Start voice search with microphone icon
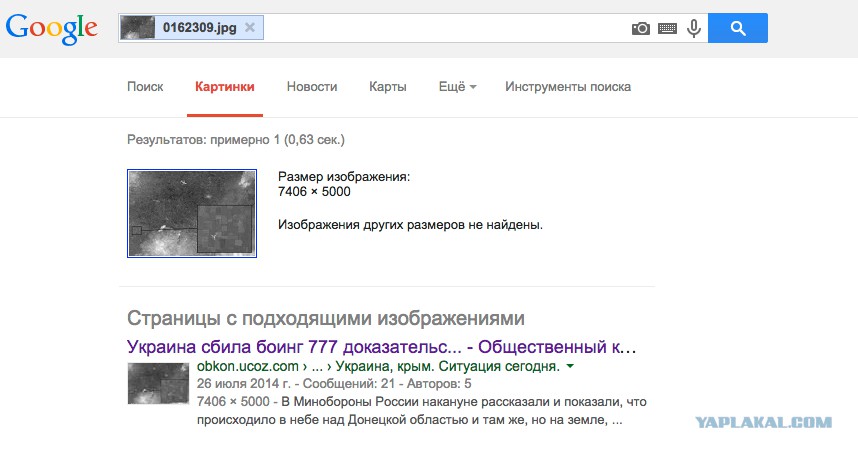858x452 pixels. pyautogui.click(x=694, y=28)
